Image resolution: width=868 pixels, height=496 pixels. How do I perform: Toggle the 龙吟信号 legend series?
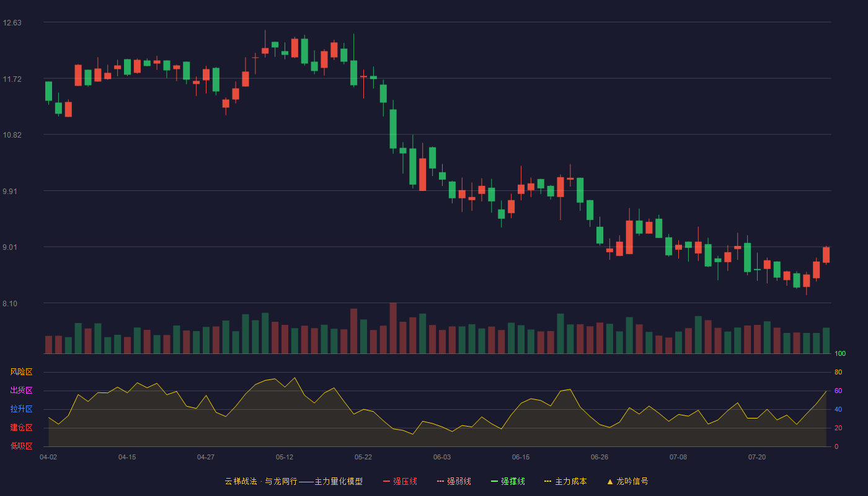pos(627,481)
